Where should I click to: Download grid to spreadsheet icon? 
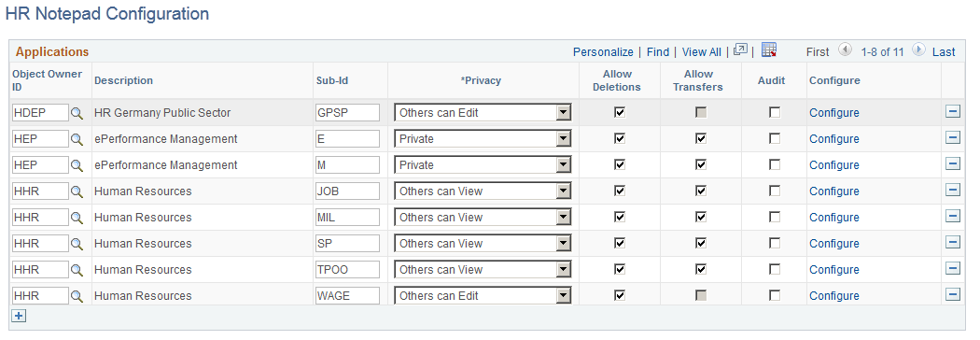[769, 50]
